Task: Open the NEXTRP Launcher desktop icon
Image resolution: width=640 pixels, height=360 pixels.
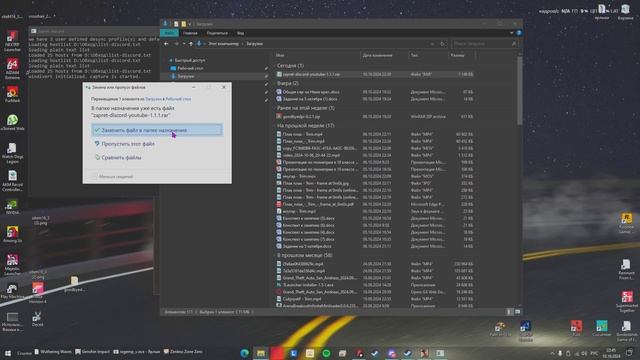Action: [12, 41]
